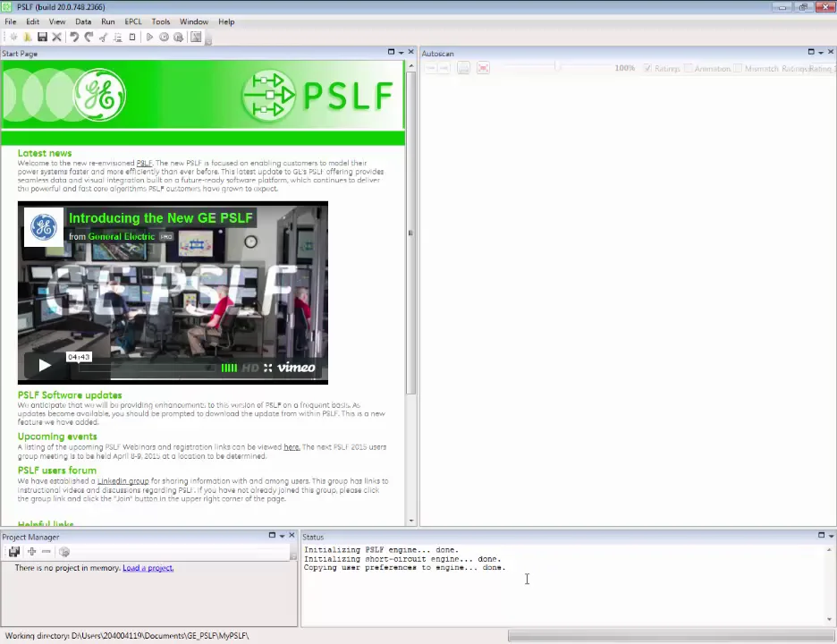Click the Vimeo logo on video
The height and width of the screenshot is (644, 837).
(x=296, y=368)
